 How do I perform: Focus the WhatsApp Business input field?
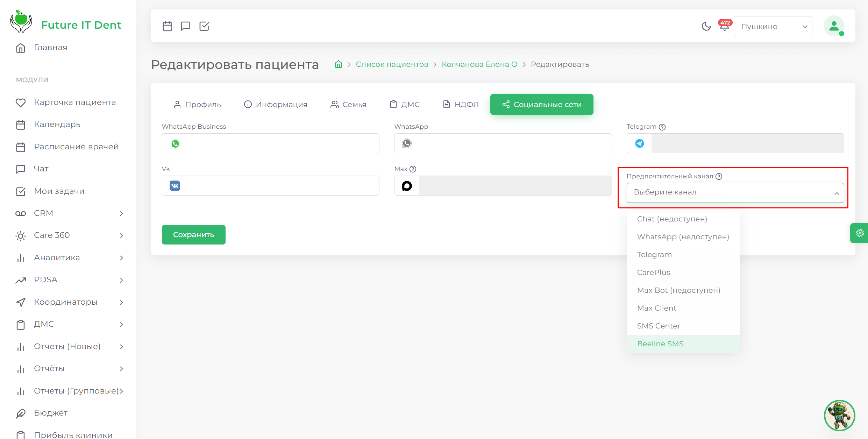click(270, 143)
